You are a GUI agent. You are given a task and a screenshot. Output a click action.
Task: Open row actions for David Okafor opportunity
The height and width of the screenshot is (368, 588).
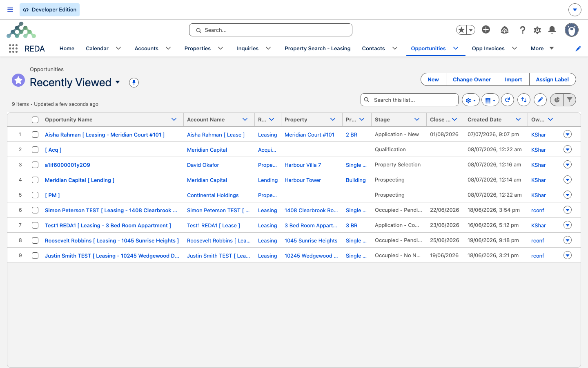[568, 164]
